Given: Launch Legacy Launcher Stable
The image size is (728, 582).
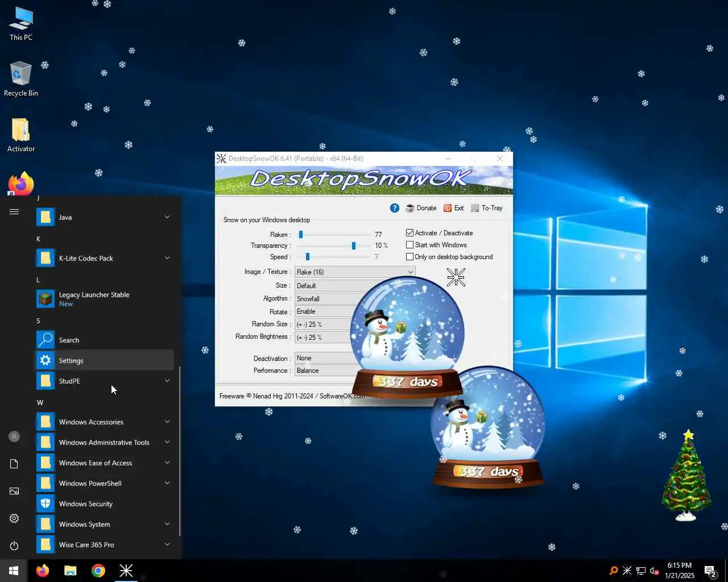Looking at the screenshot, I should click(104, 299).
